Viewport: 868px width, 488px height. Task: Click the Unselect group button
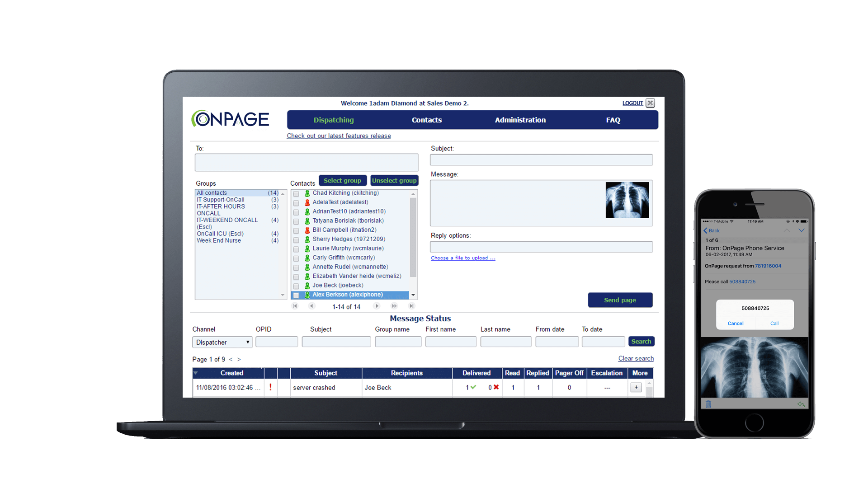tap(394, 180)
